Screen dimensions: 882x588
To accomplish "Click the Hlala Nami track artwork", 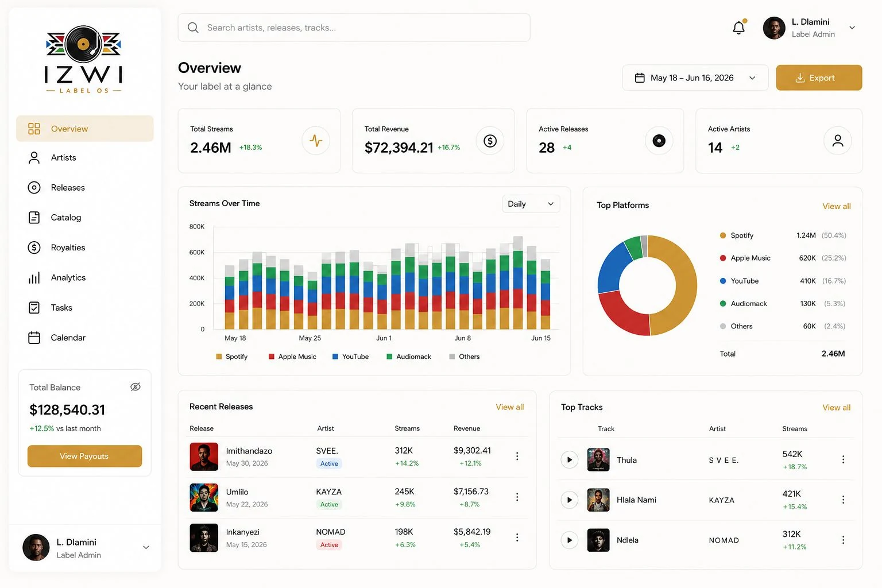I will (x=598, y=500).
